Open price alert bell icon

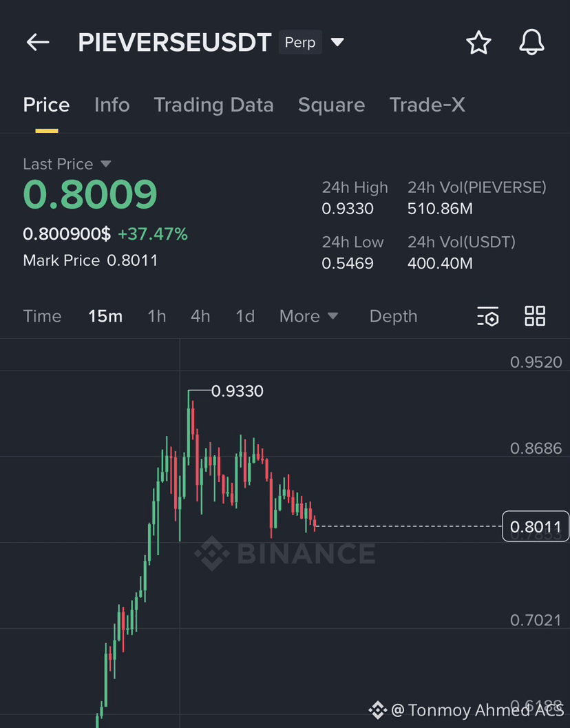click(x=531, y=42)
